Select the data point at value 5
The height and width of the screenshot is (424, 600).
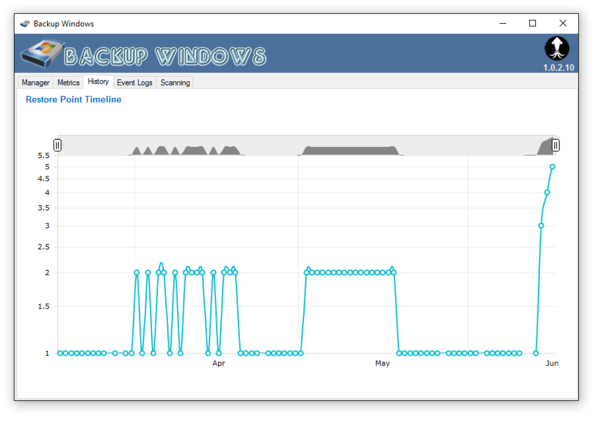point(552,167)
